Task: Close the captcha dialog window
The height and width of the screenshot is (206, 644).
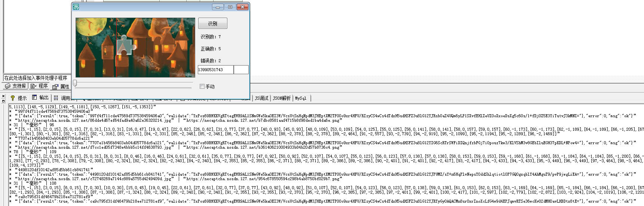Action: point(243,7)
